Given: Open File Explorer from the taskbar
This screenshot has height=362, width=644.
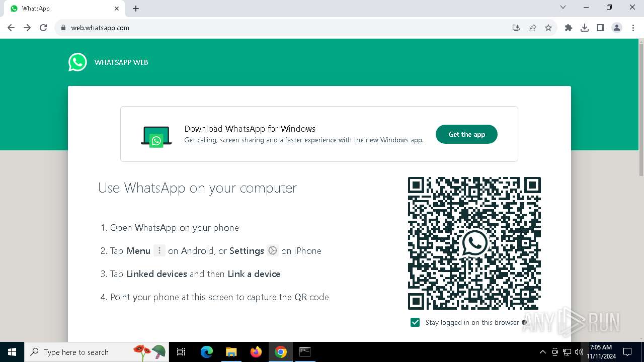Looking at the screenshot, I should [x=231, y=352].
